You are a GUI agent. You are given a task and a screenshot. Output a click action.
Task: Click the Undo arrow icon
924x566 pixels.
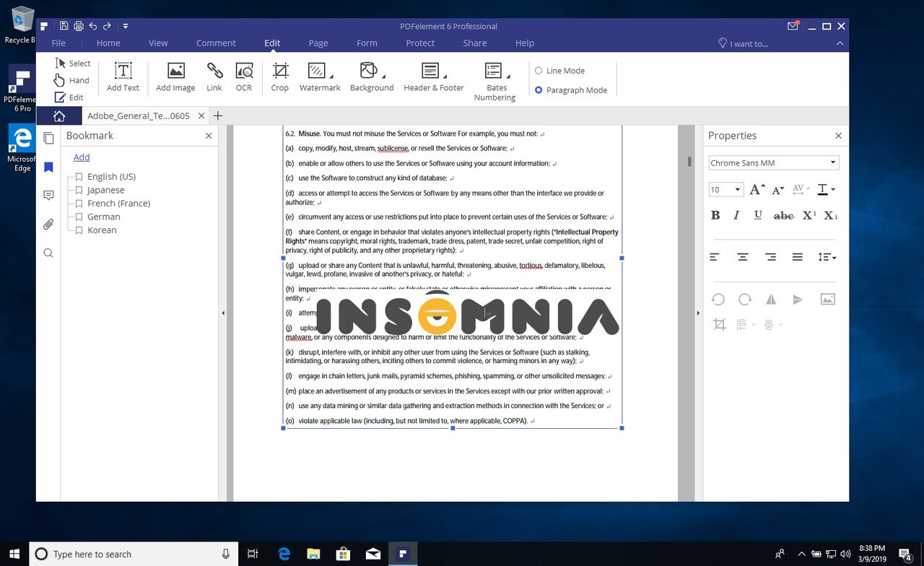(x=93, y=26)
